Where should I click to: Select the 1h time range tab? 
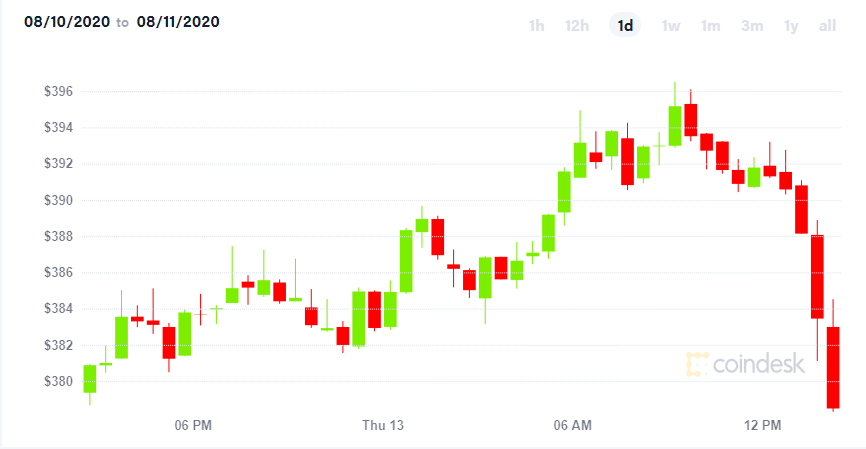click(536, 26)
